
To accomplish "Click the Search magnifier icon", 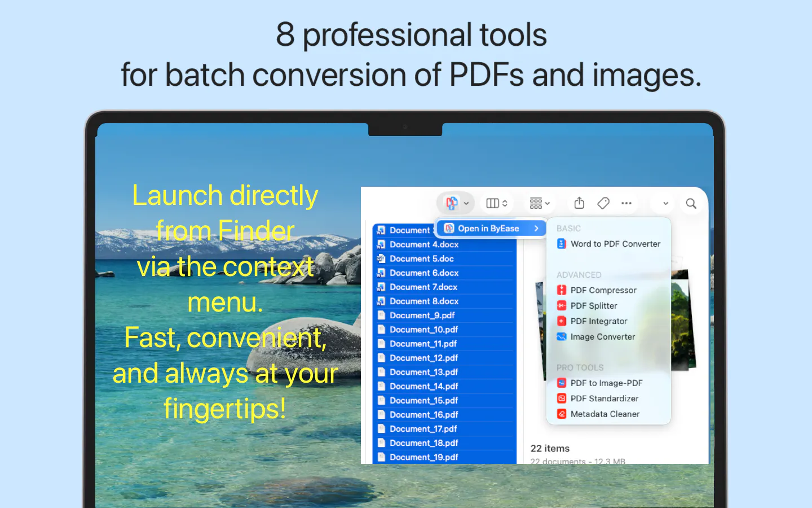I will pos(691,203).
